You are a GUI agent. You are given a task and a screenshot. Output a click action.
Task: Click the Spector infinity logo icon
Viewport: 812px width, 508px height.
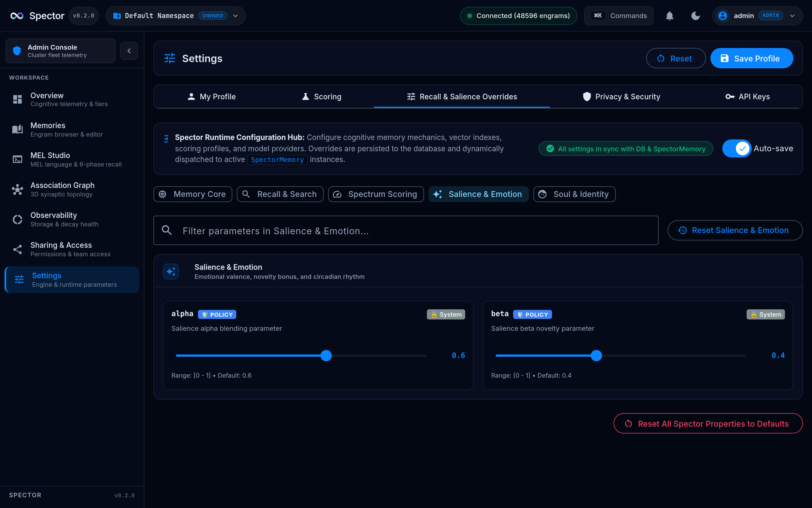pyautogui.click(x=17, y=16)
